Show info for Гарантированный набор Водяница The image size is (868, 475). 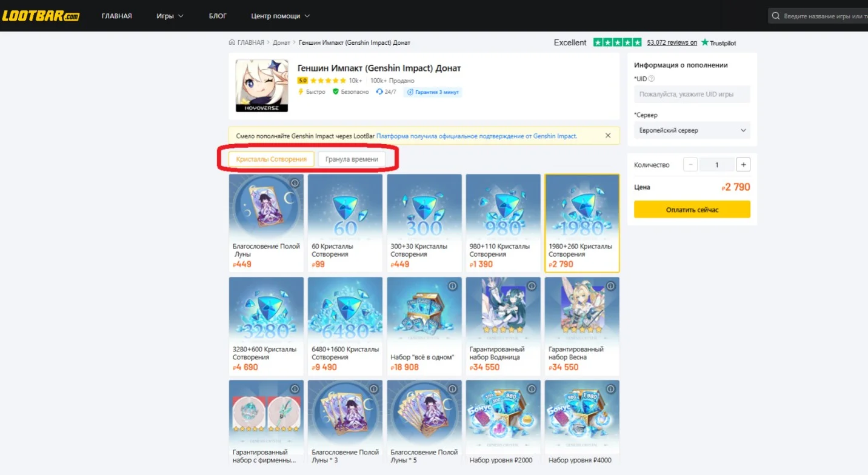pyautogui.click(x=532, y=286)
